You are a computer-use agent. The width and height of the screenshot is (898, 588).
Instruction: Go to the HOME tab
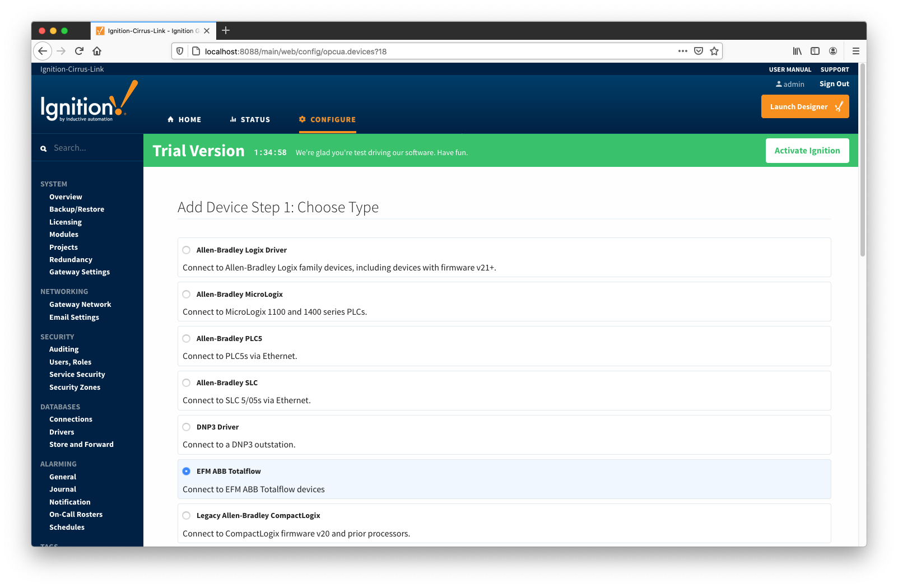pyautogui.click(x=184, y=120)
